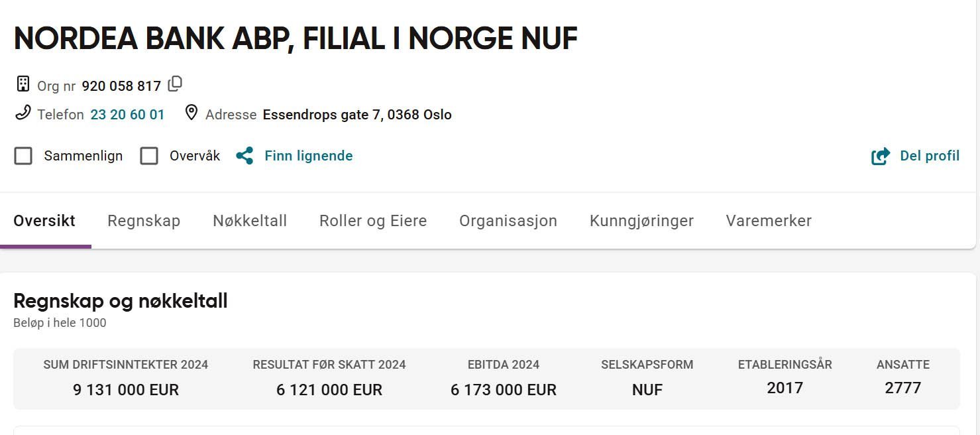Go to Roller og Eiere tab
This screenshot has height=435, width=980.
click(x=373, y=221)
